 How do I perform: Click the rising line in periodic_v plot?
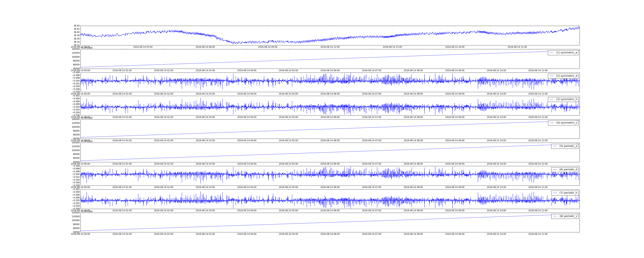click(x=325, y=223)
